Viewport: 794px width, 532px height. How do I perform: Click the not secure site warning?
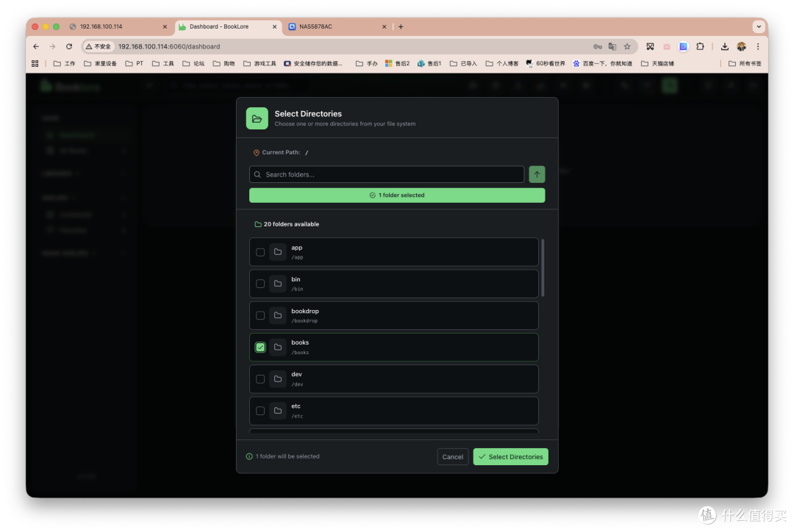coord(99,46)
